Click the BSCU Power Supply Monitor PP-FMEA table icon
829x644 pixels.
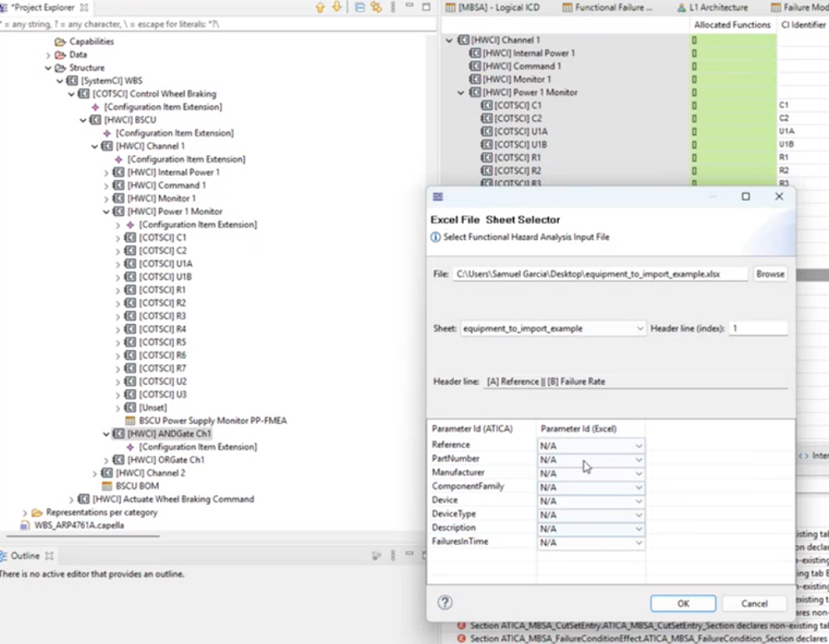[x=130, y=421]
